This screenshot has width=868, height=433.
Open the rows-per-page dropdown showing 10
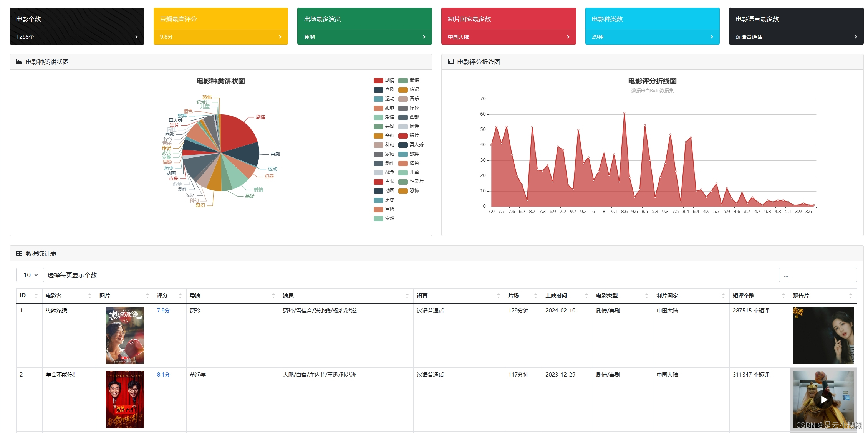(x=30, y=275)
